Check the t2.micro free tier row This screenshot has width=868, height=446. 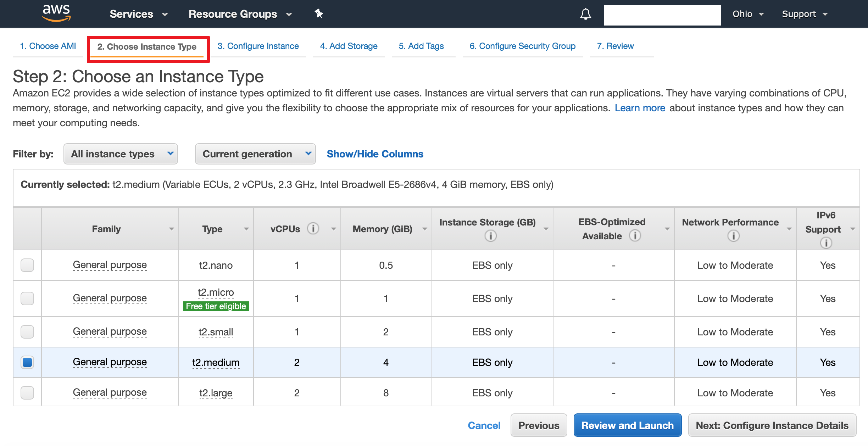27,299
